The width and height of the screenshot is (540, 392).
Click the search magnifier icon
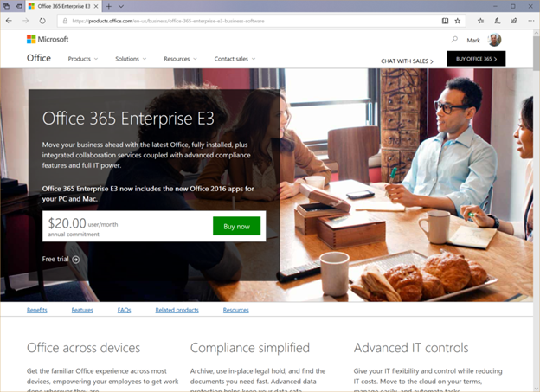(454, 40)
